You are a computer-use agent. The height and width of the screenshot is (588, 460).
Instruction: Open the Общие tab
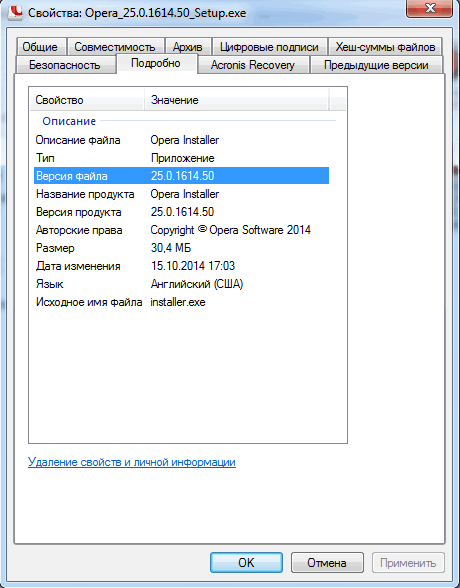41,47
